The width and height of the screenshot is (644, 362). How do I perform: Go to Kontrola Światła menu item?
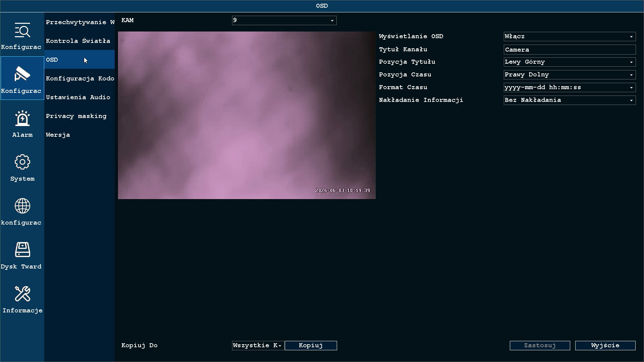coord(79,41)
